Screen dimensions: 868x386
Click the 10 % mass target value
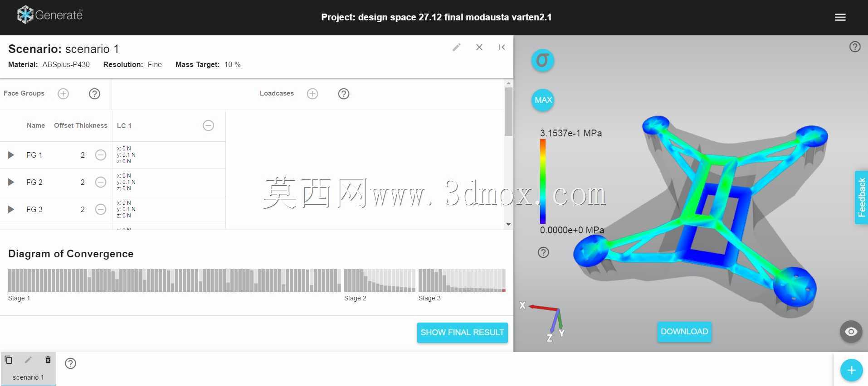coord(233,65)
